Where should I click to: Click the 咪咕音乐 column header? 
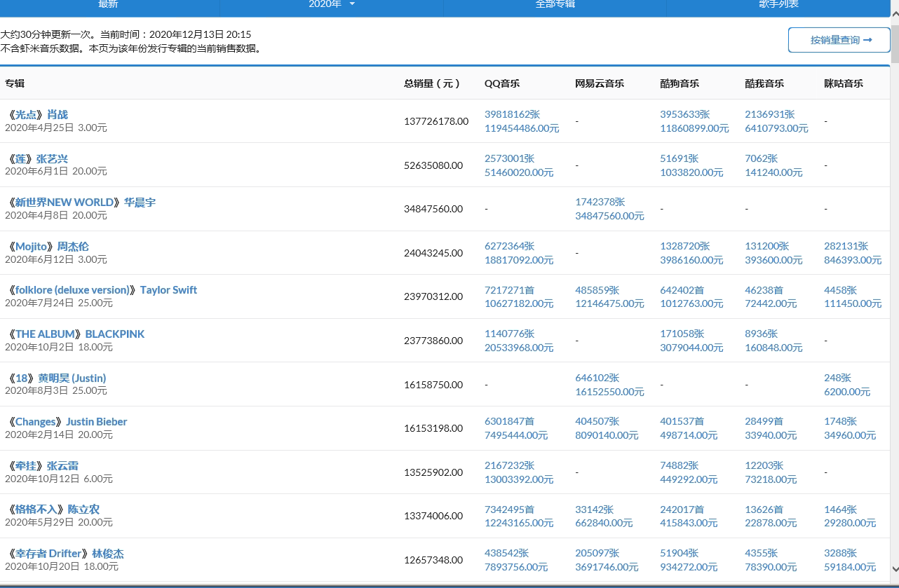[844, 83]
